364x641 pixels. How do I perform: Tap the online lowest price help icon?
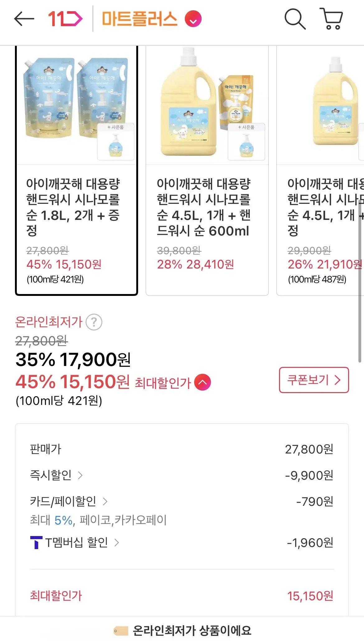94,322
